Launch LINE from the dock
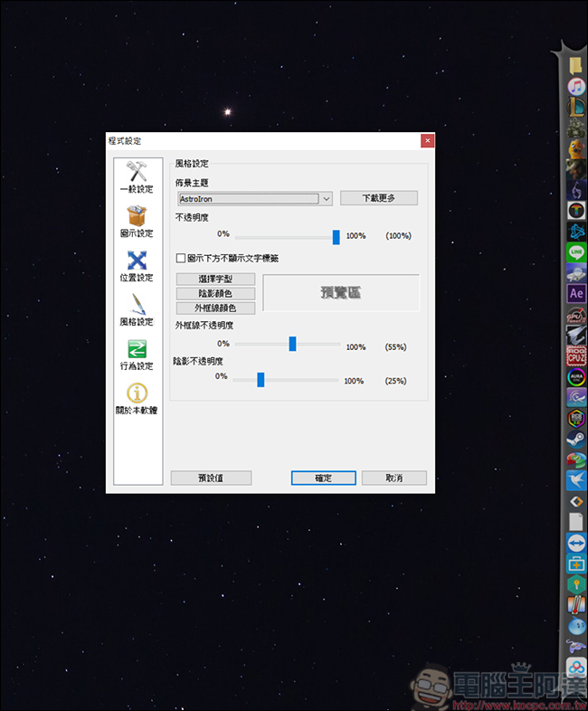The image size is (588, 711). [x=576, y=251]
